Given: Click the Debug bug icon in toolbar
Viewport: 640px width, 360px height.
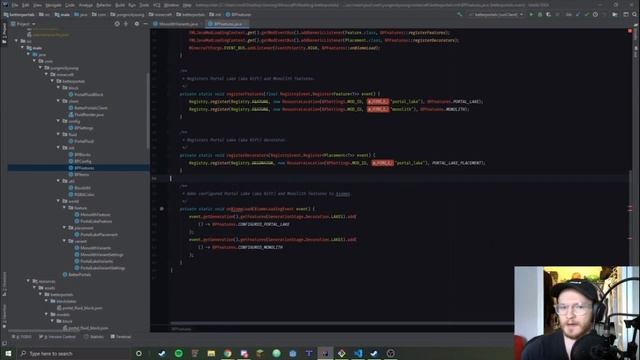Looking at the screenshot, I should pyautogui.click(x=540, y=14).
